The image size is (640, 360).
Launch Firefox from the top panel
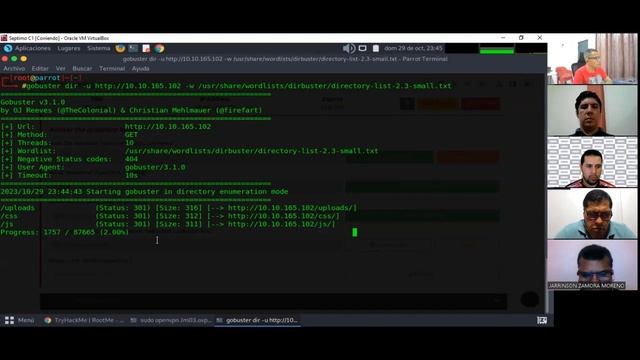point(120,48)
